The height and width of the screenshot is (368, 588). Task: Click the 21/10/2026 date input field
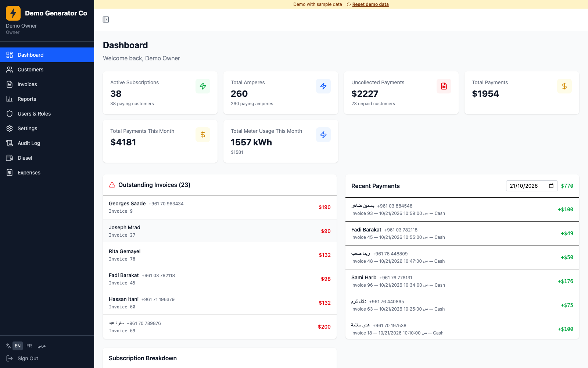532,186
